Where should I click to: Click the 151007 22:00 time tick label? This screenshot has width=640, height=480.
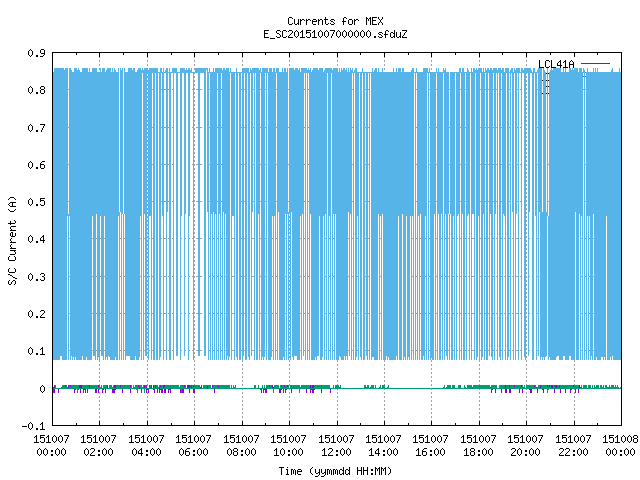pos(573,446)
